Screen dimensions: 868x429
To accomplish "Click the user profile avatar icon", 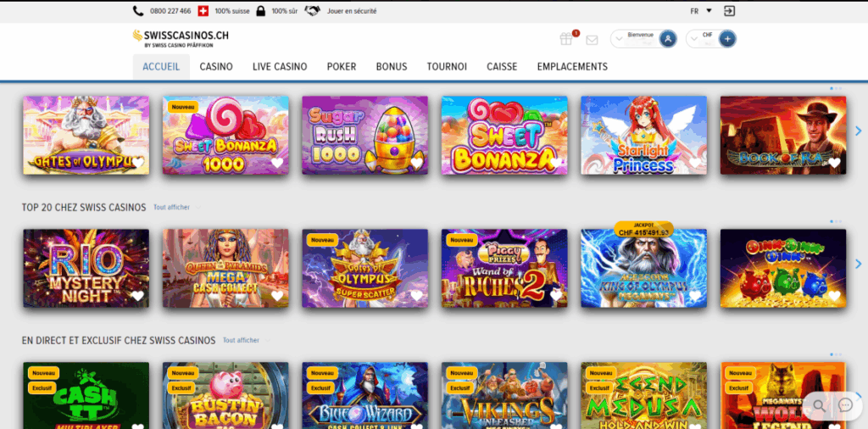I will (668, 39).
